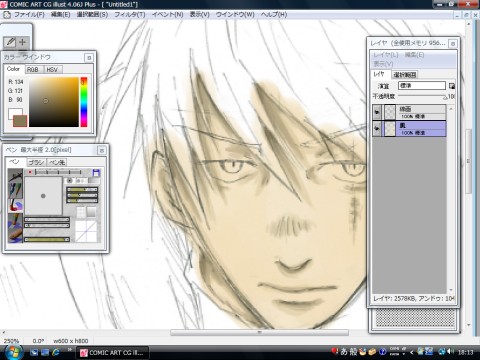Open 表示(V) menu in layer window
This screenshot has width=480, height=360.
383,64
